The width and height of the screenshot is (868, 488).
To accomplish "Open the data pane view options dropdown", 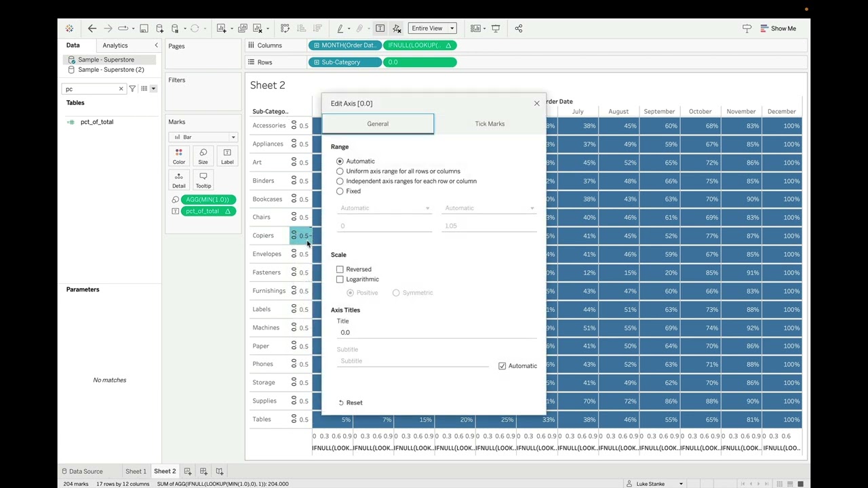I will [153, 89].
